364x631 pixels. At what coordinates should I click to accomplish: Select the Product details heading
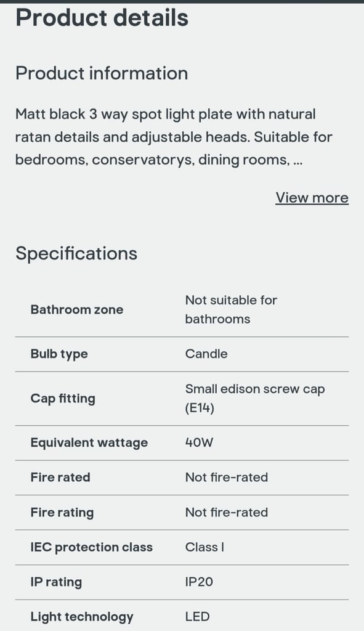tap(102, 18)
